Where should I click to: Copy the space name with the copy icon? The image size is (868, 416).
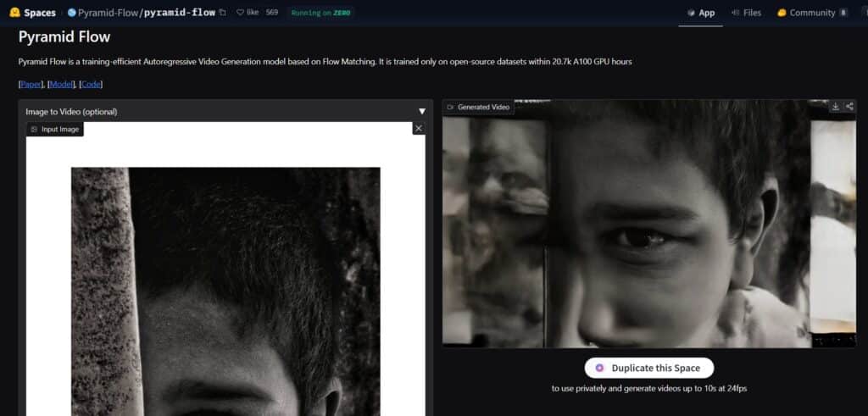point(223,13)
